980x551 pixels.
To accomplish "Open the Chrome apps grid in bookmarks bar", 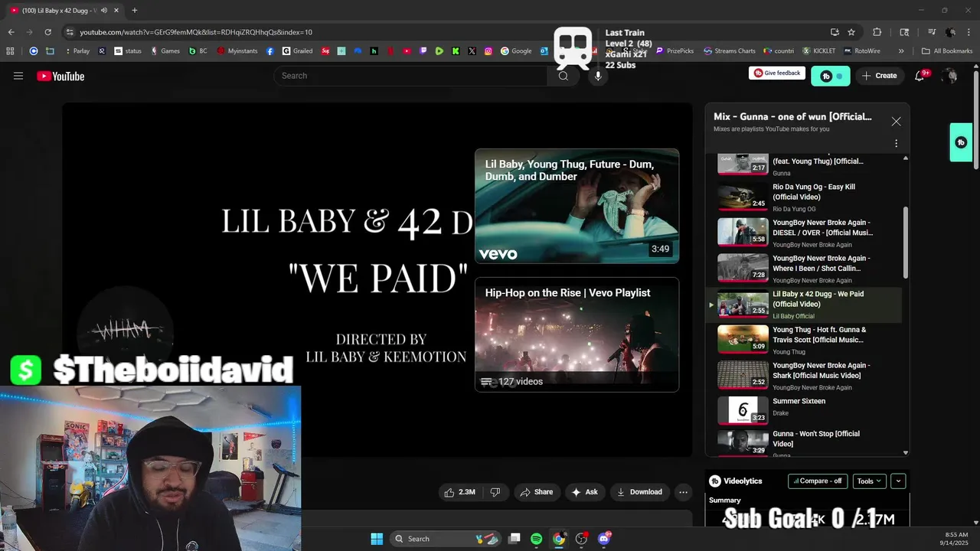I will (x=10, y=51).
